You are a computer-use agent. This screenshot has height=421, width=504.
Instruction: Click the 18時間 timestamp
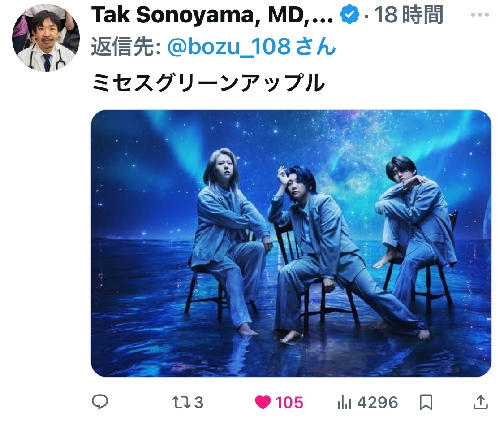pos(408,15)
